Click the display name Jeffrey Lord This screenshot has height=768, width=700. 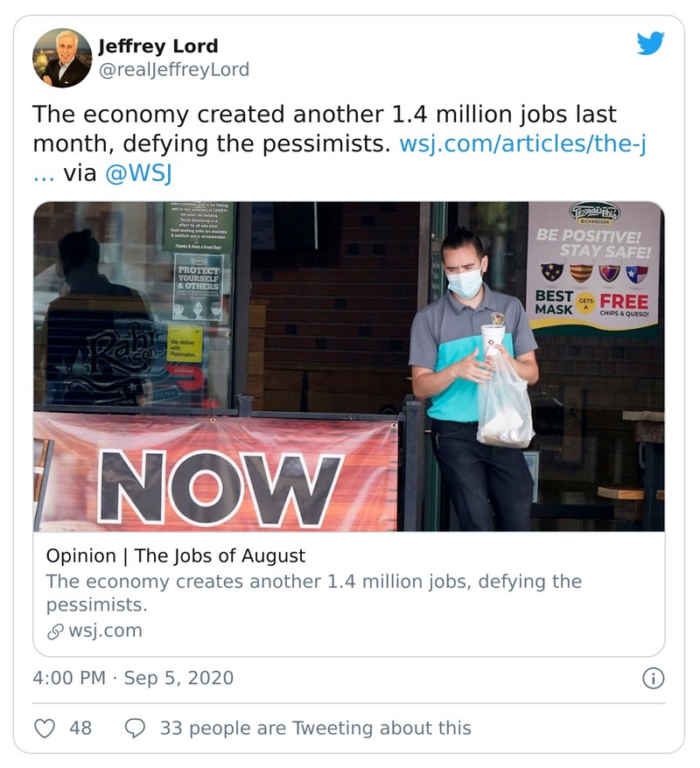pyautogui.click(x=158, y=46)
